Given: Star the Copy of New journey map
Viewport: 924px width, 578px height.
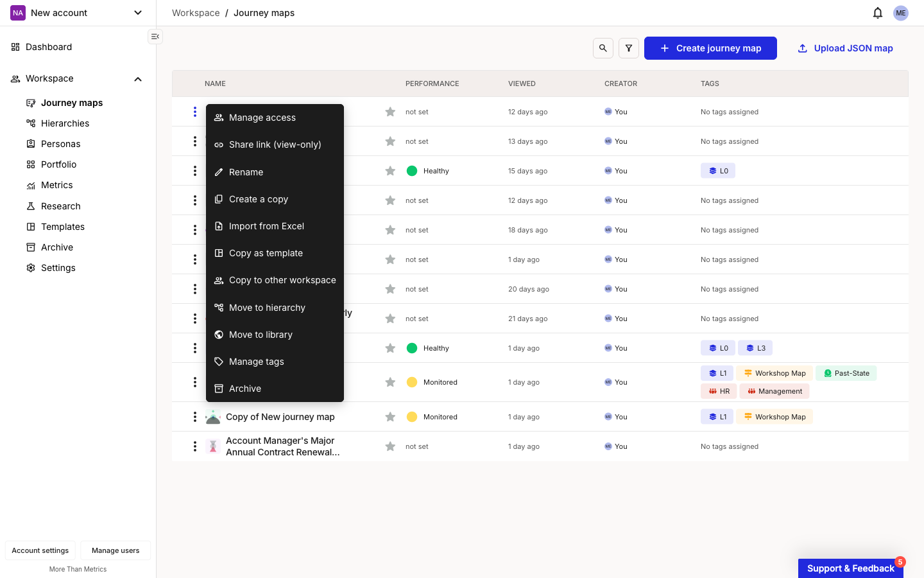Looking at the screenshot, I should click(x=390, y=417).
